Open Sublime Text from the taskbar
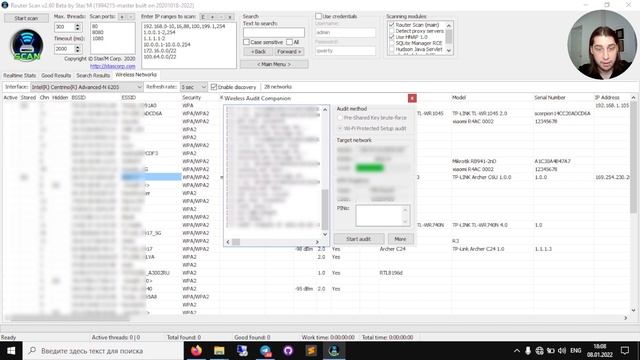The width and height of the screenshot is (640, 360). click(311, 351)
